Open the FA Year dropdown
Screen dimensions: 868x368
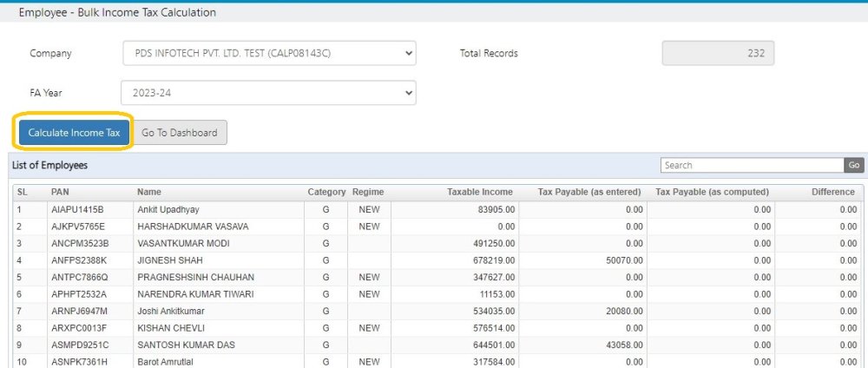coord(268,93)
